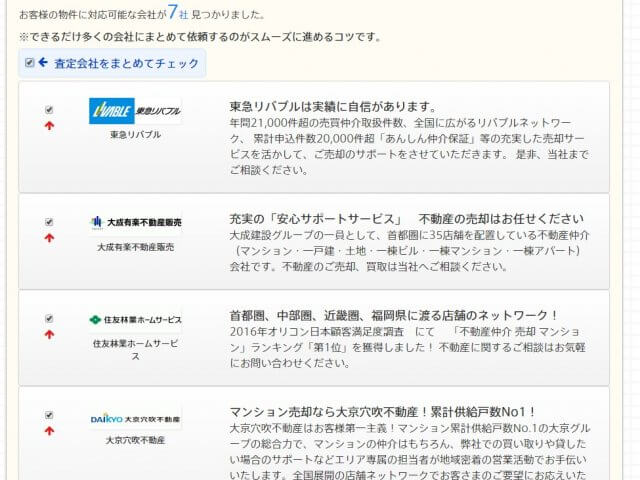This screenshot has height=480, width=640.
Task: Uncheck the 大京穴吹不動産 checkbox
Action: point(49,415)
